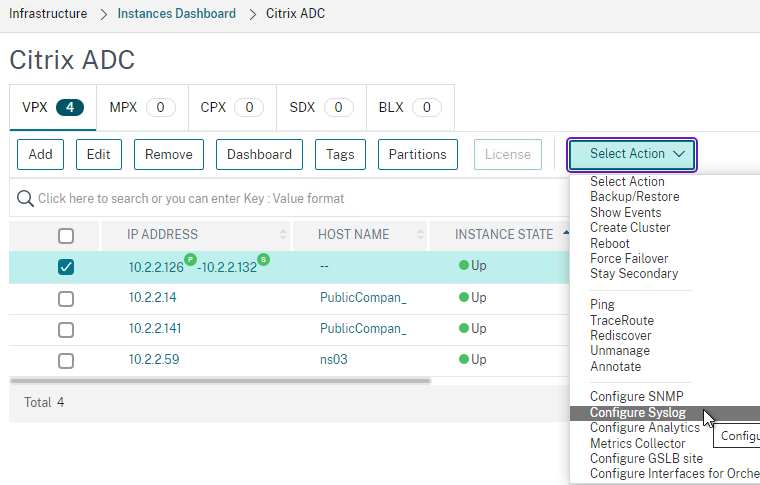Sort by HOST NAME column arrows

click(420, 235)
